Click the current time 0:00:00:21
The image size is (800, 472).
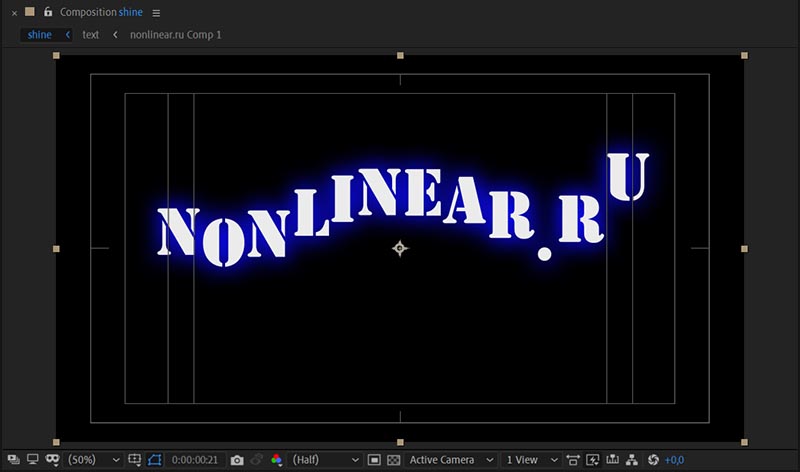[194, 460]
